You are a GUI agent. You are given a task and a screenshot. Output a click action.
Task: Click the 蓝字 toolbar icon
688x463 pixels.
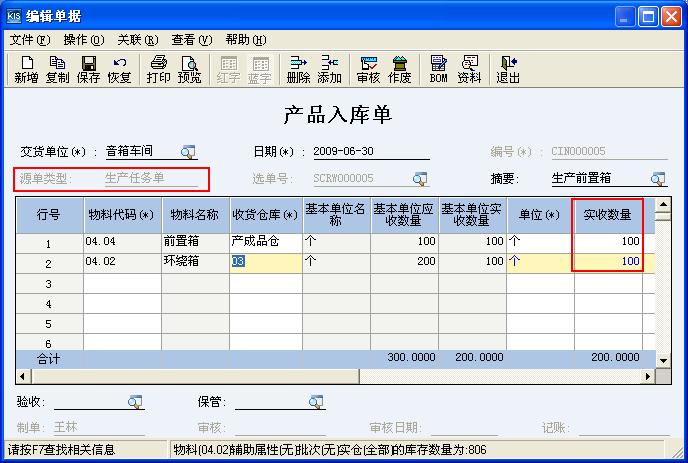[259, 69]
